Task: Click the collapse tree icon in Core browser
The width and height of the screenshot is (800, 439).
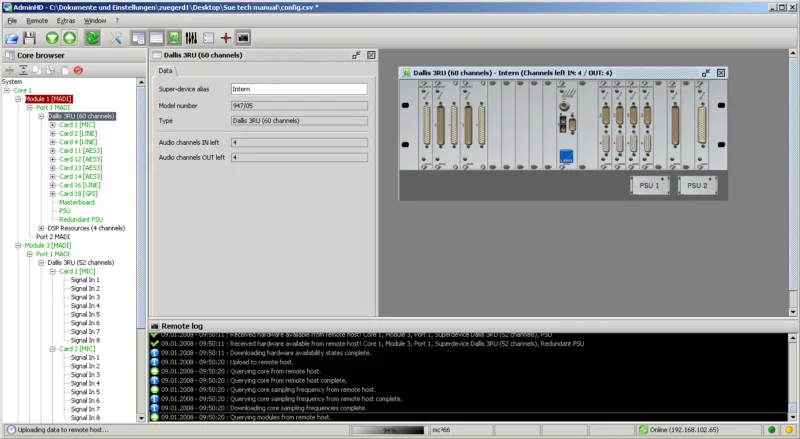Action: point(23,70)
